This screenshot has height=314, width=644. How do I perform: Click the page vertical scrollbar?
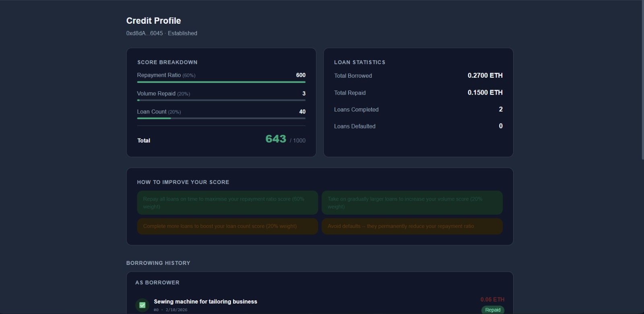click(642, 81)
